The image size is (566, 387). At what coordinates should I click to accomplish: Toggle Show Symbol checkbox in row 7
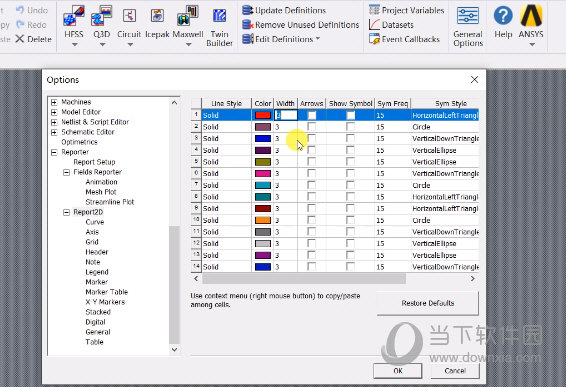click(x=350, y=185)
